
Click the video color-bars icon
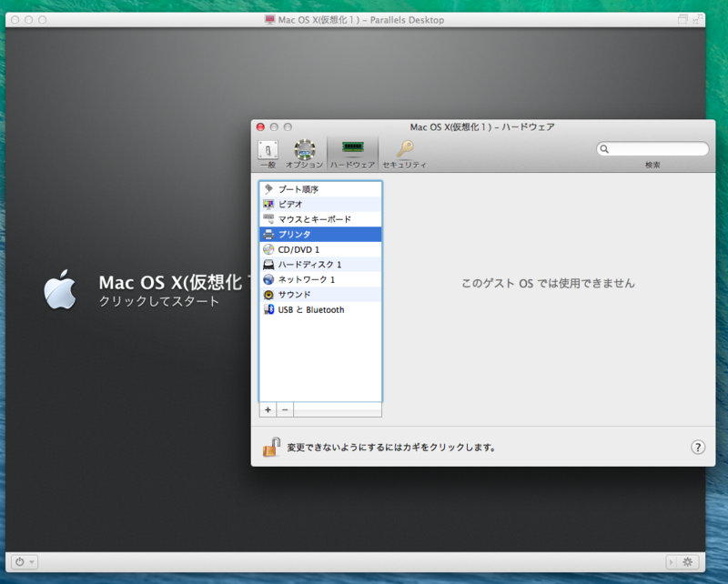click(268, 204)
